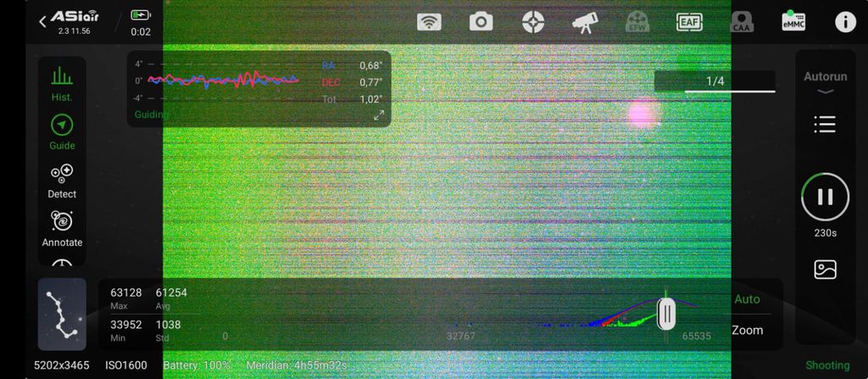Click the Battery: 100% status text
868x379 pixels.
[197, 365]
